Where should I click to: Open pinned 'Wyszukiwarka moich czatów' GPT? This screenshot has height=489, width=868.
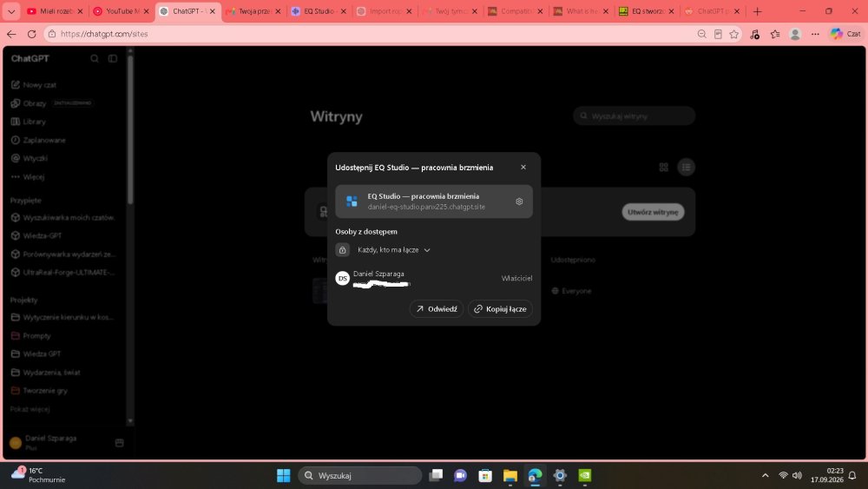(x=63, y=218)
